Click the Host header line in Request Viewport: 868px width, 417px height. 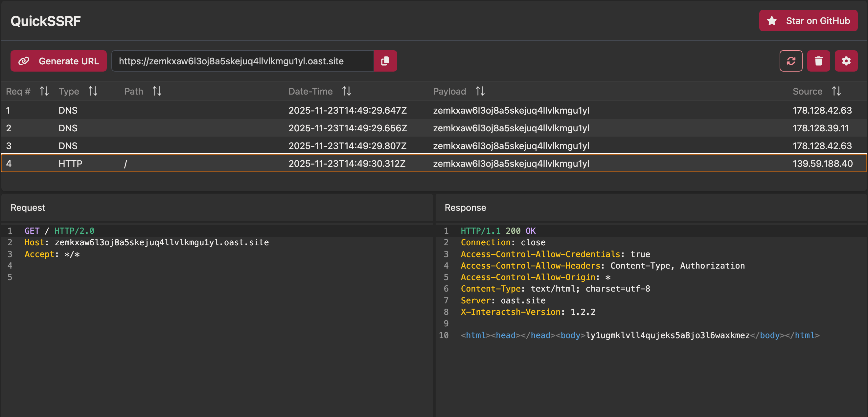147,243
